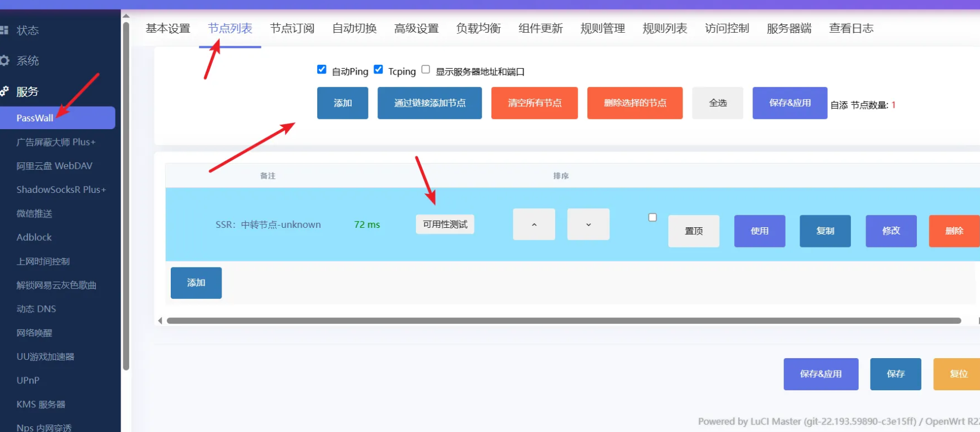980x432 pixels.
Task: Click the status grid icon beside 状态
Action: (x=5, y=30)
